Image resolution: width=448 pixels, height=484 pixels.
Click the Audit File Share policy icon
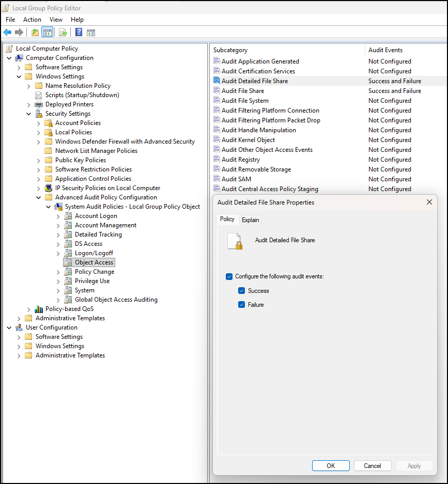217,90
